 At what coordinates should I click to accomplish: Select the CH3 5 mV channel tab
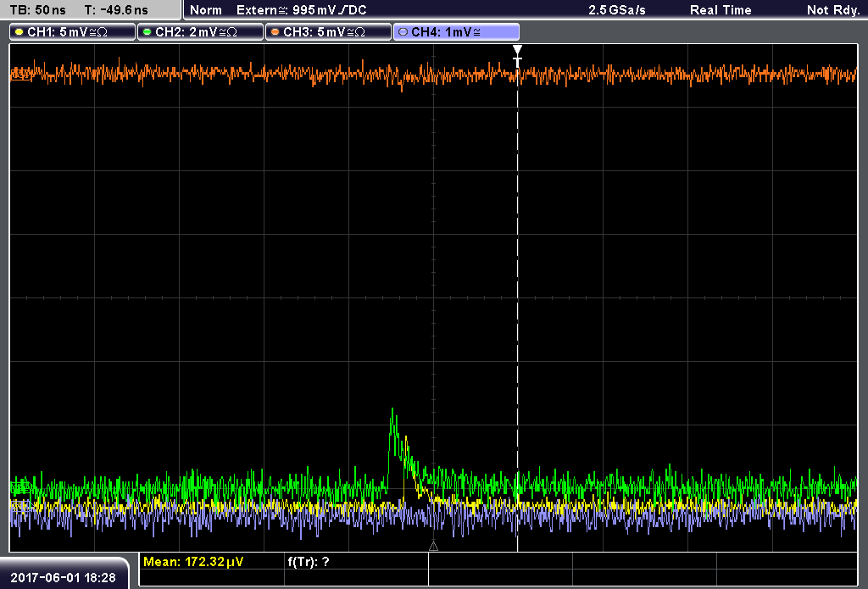pos(328,32)
